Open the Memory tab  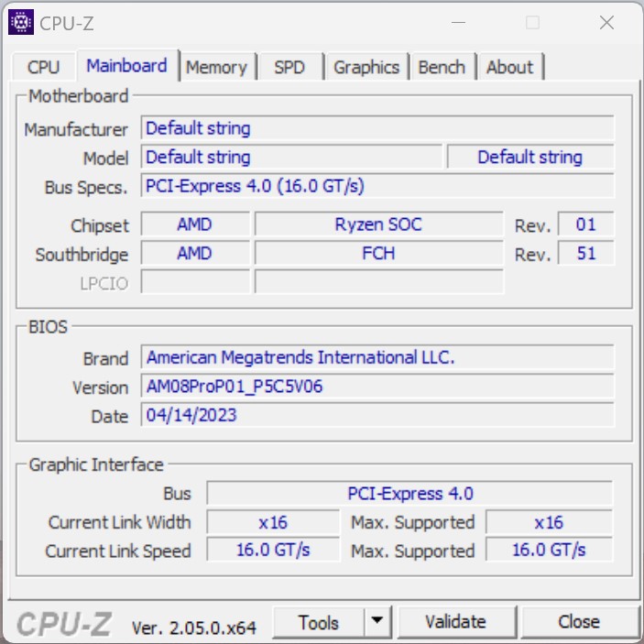coord(216,67)
